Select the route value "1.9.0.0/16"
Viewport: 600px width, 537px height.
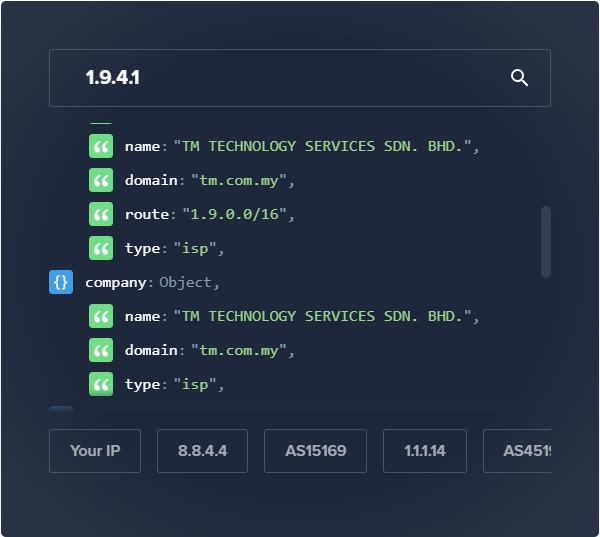coord(234,214)
